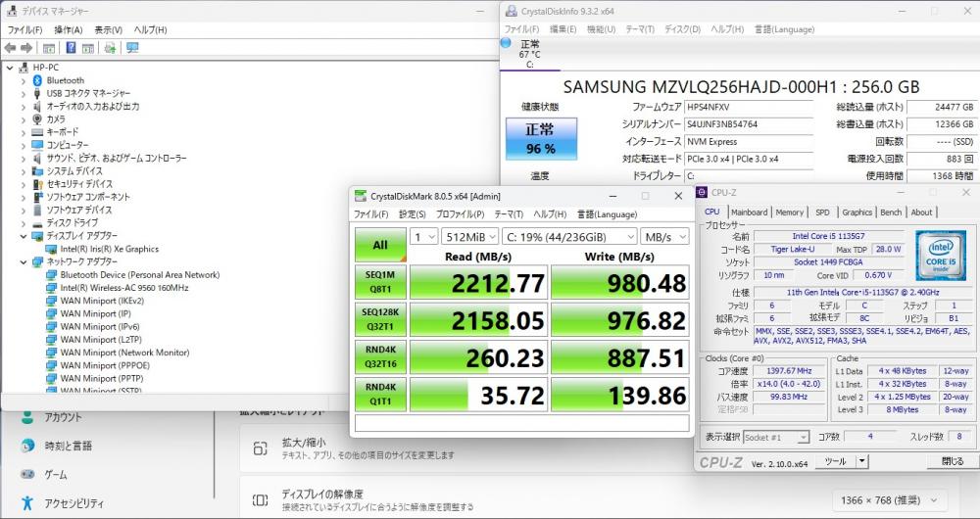The width and height of the screenshot is (980, 519).
Task: Open 時刻と言語 in Settings sidebar
Action: click(69, 446)
